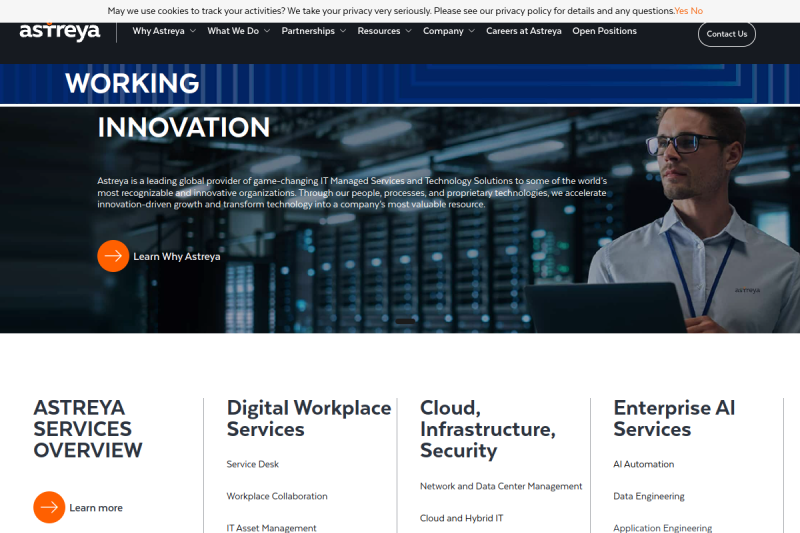This screenshot has height=533, width=800.
Task: Select the AI Automation link
Action: pyautogui.click(x=643, y=464)
